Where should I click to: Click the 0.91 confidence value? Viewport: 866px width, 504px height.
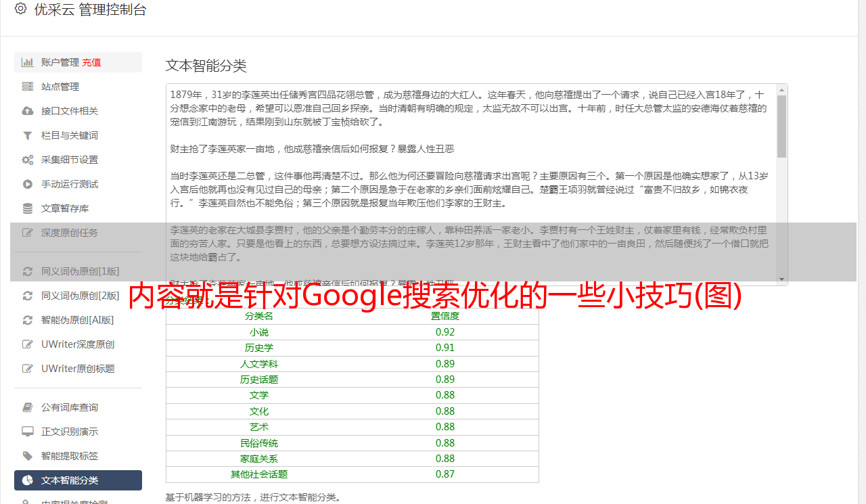click(x=445, y=348)
